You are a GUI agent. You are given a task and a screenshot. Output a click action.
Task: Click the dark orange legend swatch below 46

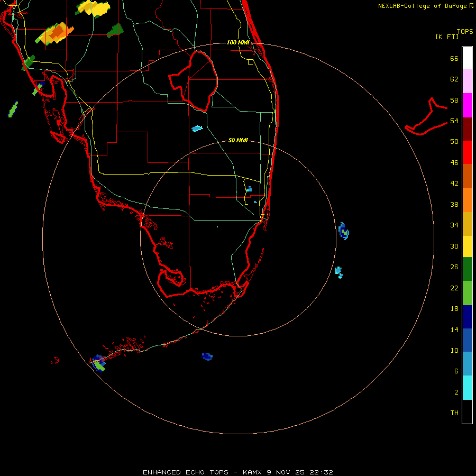pos(467,176)
